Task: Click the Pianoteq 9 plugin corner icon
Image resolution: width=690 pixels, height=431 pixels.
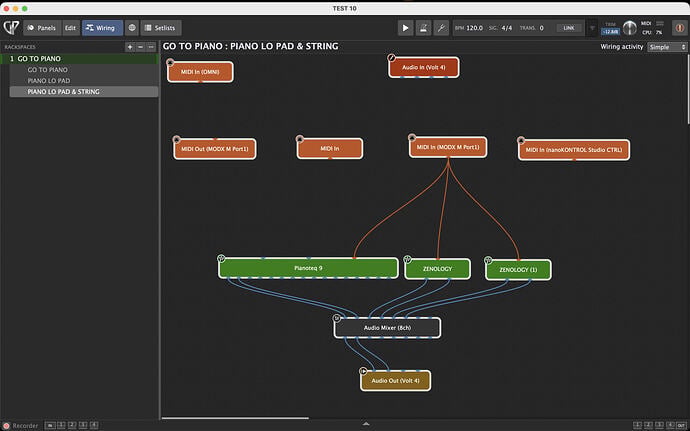Action: tap(221, 259)
